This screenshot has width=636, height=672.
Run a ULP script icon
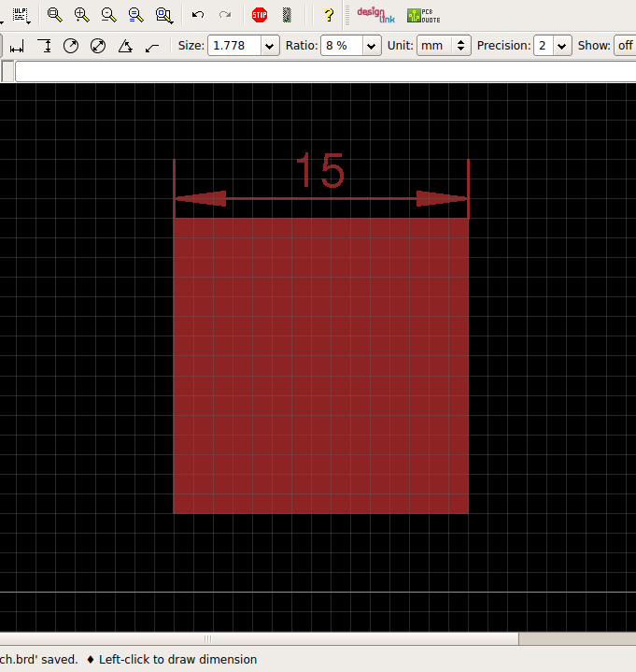point(21,15)
